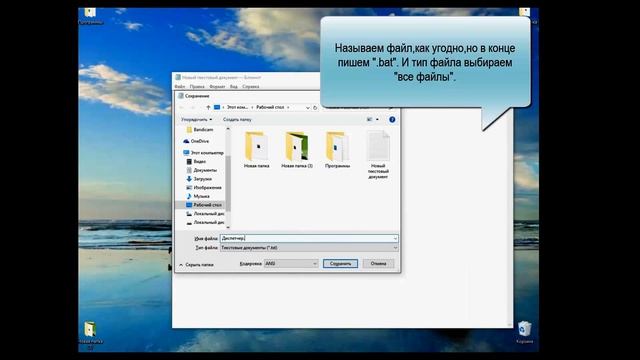The image size is (640, 360).
Task: Click the Отмена button
Action: click(x=378, y=264)
